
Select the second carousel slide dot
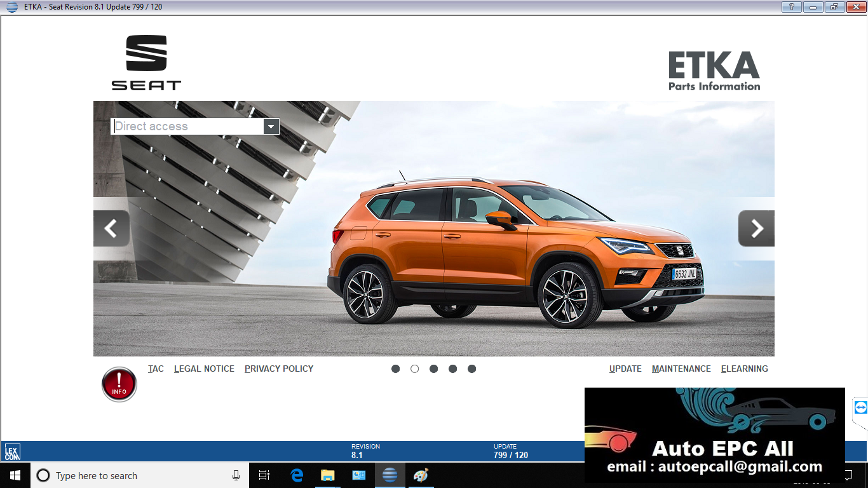415,368
